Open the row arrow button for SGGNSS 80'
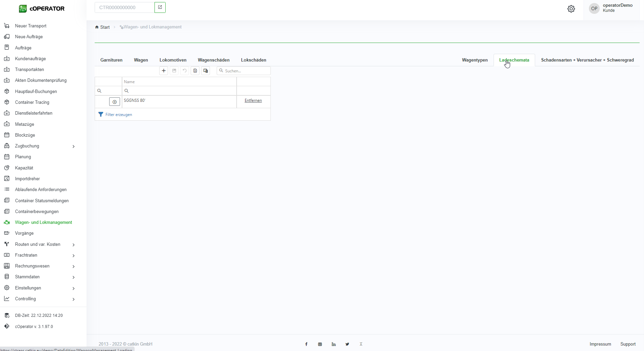 click(115, 102)
